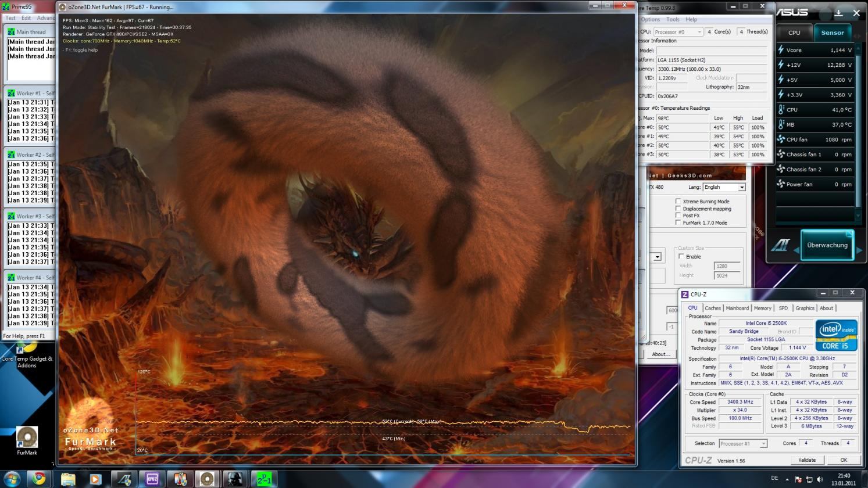Screen dimensions: 868x488
Task: Click the Intel Core i5 logo in CPU-Z
Action: coord(836,335)
